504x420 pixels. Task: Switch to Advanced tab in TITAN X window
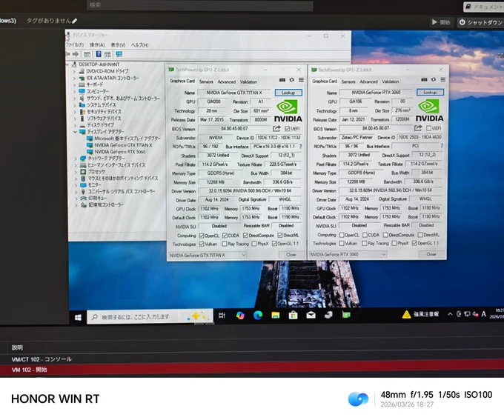(227, 82)
